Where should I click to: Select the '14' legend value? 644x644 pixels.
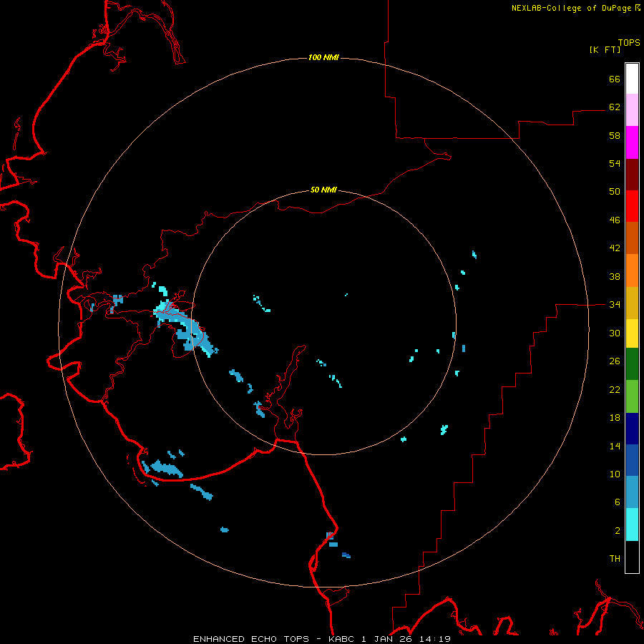coord(615,446)
